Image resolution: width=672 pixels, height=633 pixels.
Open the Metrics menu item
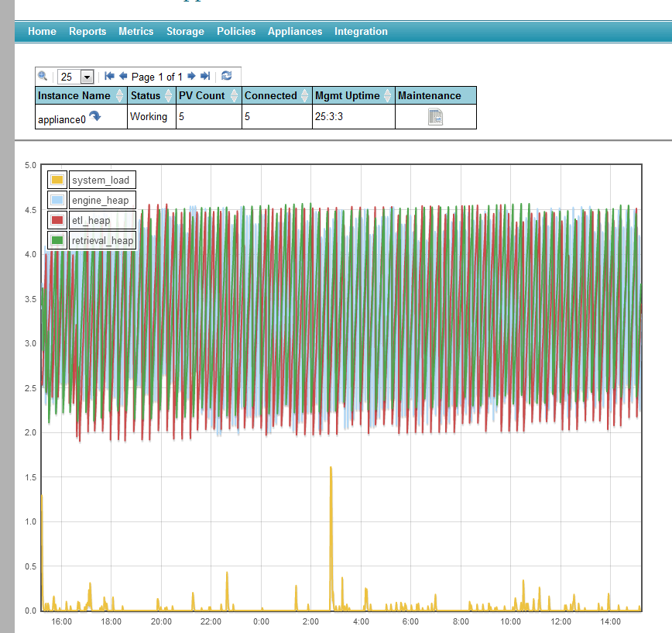135,32
